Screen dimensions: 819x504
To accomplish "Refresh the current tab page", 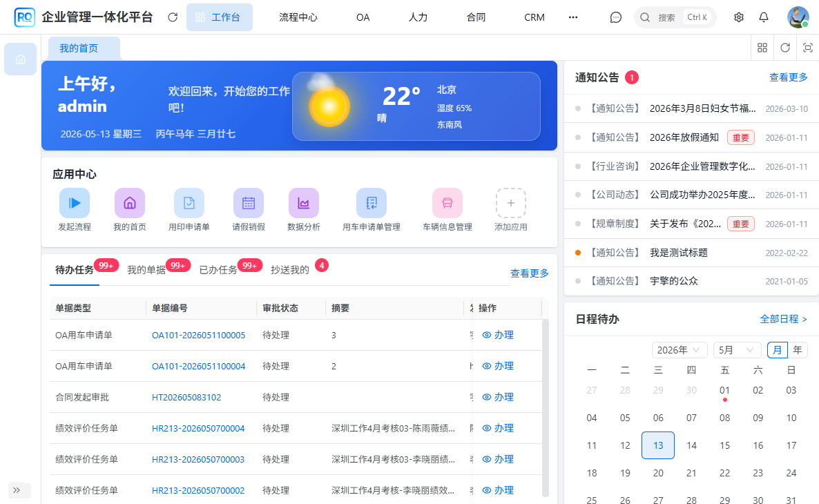I will tap(785, 48).
